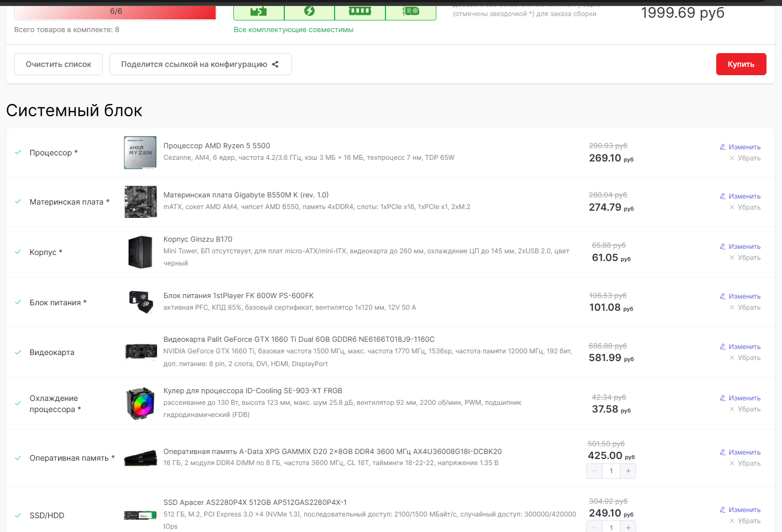Open the AMD Ryzen box thumbnail
The image size is (782, 532).
point(140,152)
